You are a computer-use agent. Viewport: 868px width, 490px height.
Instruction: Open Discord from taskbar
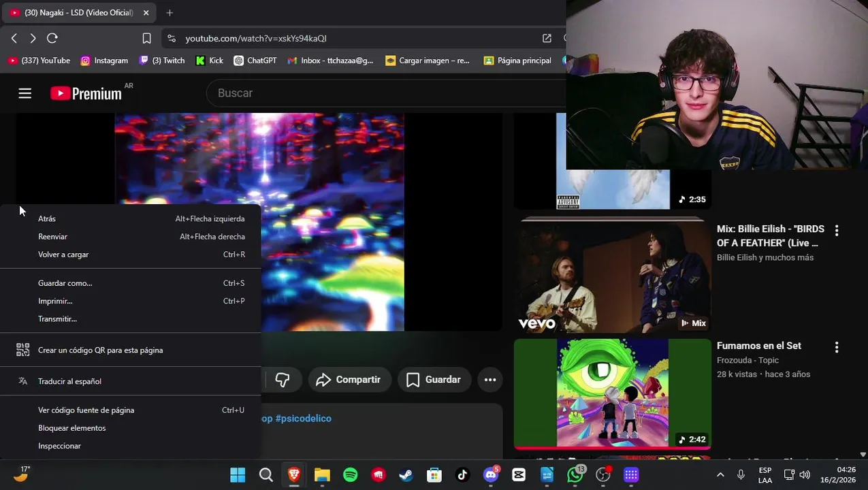click(491, 475)
